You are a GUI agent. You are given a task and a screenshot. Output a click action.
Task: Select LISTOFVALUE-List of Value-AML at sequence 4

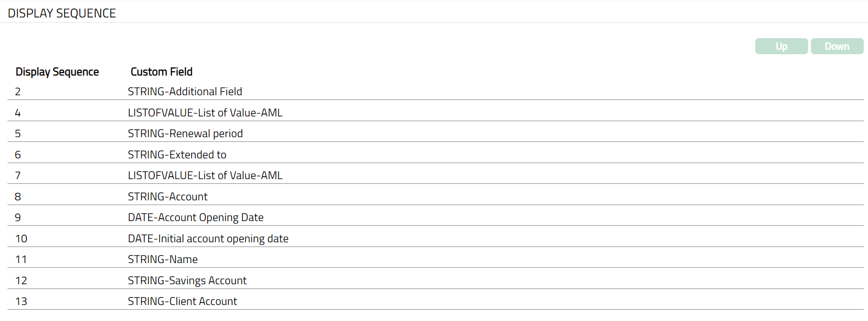tap(205, 113)
